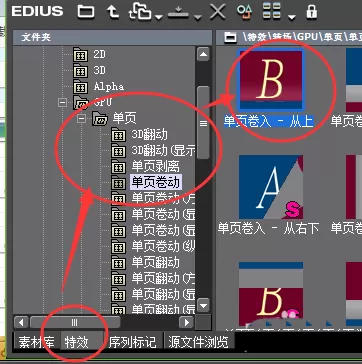
Task: Select the 单页卷入 - 从上 effect thumbnail
Action: 271,79
